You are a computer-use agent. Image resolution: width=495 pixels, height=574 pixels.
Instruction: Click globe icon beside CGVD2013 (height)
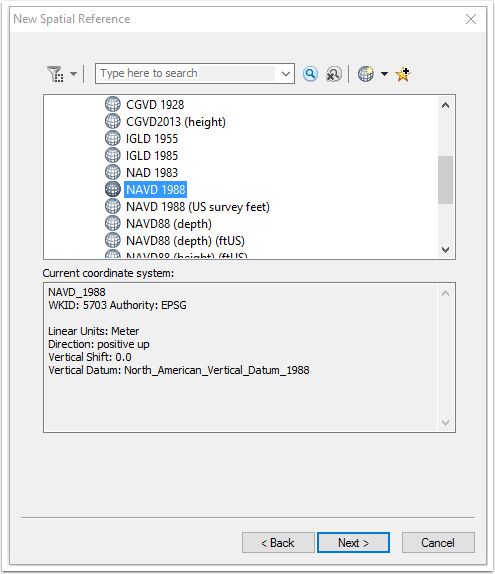[x=113, y=121]
